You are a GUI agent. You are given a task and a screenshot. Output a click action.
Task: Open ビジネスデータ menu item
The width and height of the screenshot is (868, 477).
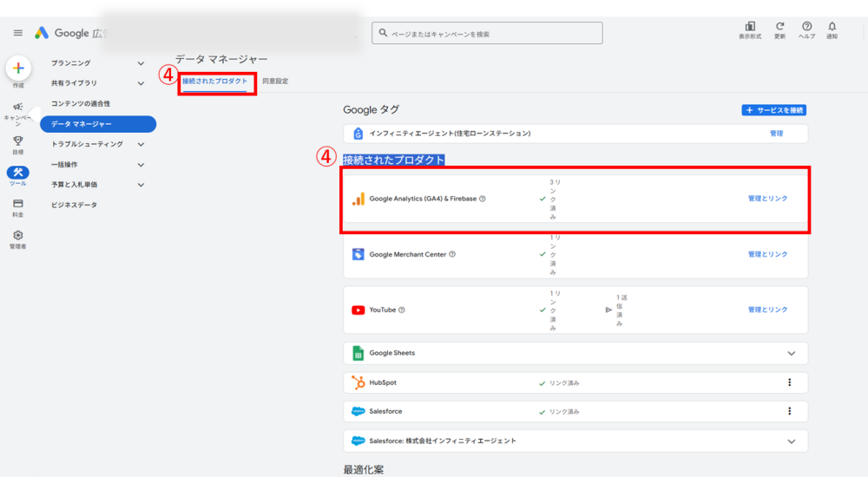pyautogui.click(x=74, y=205)
